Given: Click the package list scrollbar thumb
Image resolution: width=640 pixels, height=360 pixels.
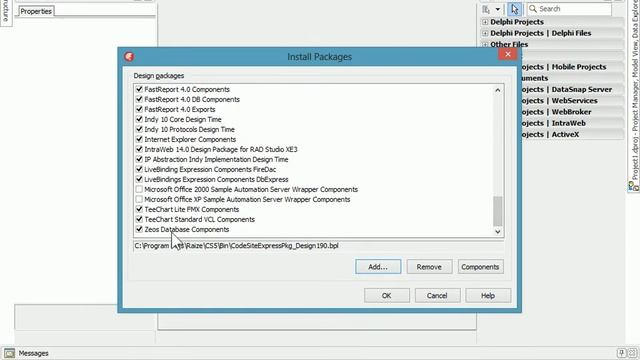Looking at the screenshot, I should click(x=498, y=211).
